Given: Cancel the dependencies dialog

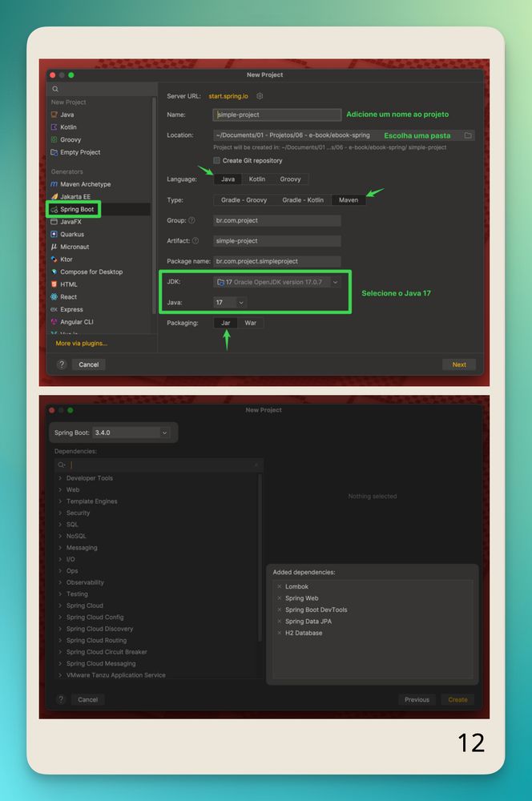Looking at the screenshot, I should (x=87, y=700).
